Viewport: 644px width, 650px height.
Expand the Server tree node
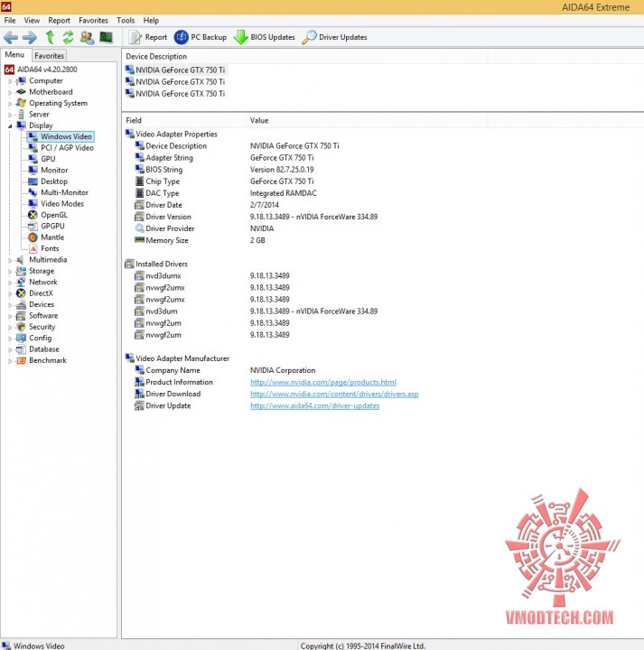click(10, 115)
